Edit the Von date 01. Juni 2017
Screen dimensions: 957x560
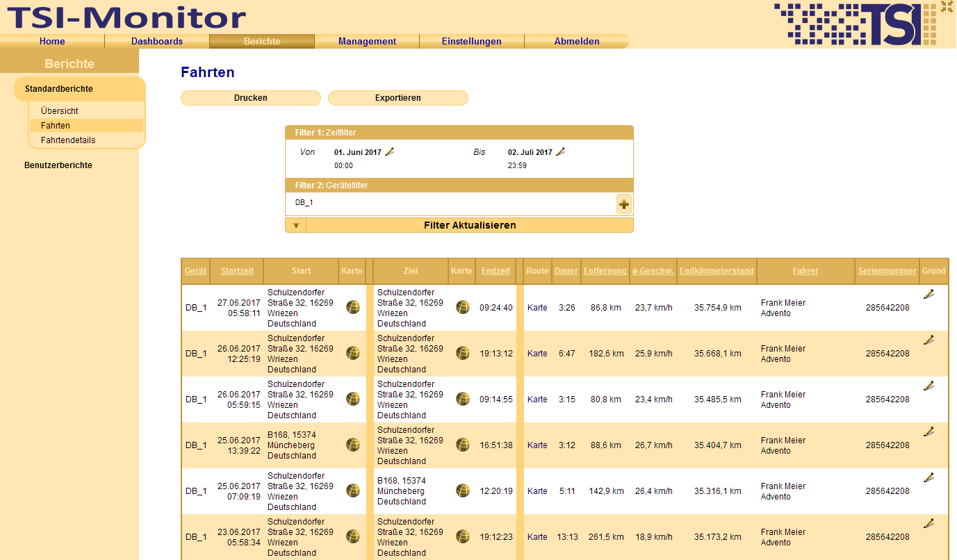390,151
